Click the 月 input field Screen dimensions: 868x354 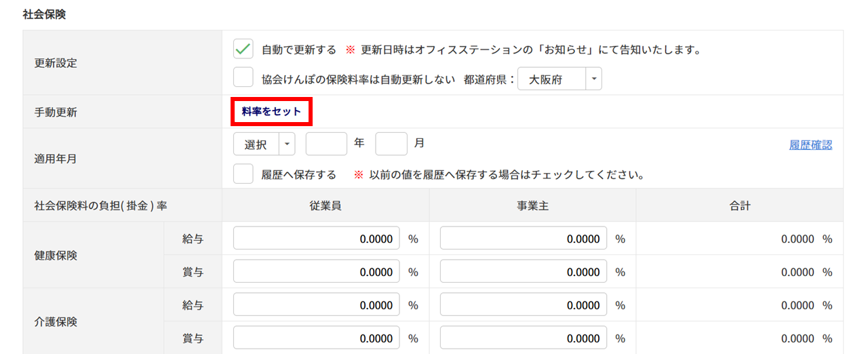(391, 144)
